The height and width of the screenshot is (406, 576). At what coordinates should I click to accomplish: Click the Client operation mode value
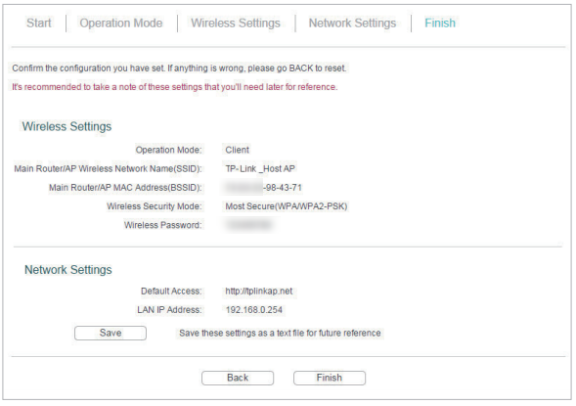pos(237,150)
